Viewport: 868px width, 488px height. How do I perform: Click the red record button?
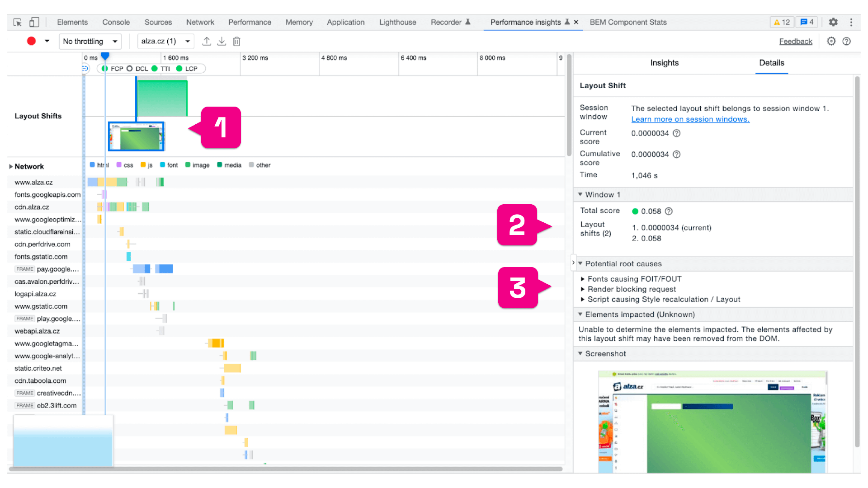click(x=31, y=41)
